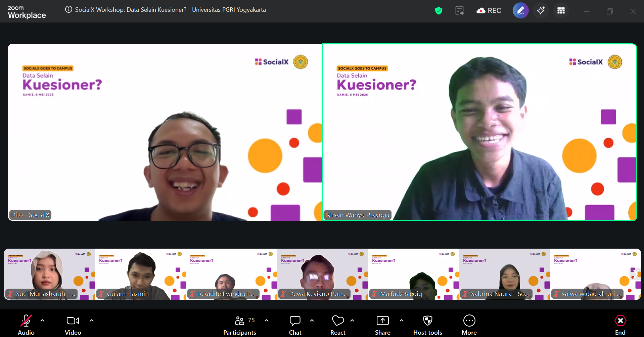Open the annotation pen icon
The image size is (644, 337).
tap(520, 10)
